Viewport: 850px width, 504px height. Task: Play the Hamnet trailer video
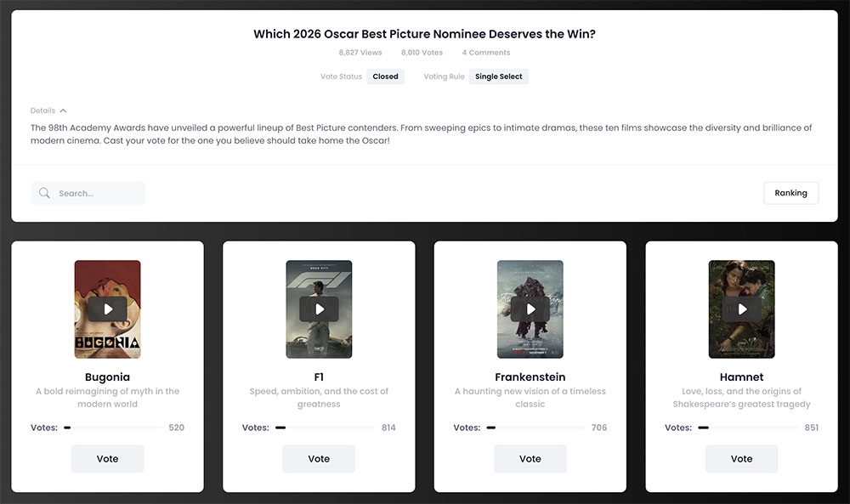[x=741, y=309]
